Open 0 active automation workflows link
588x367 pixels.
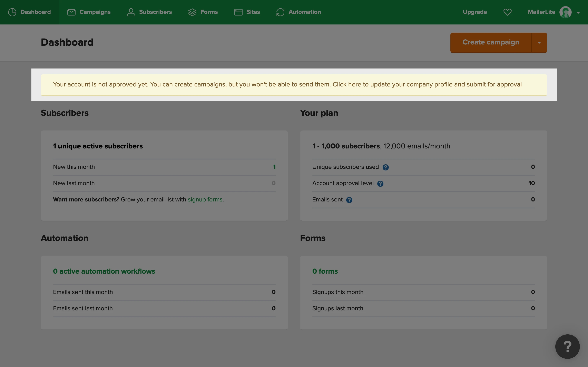coord(104,271)
